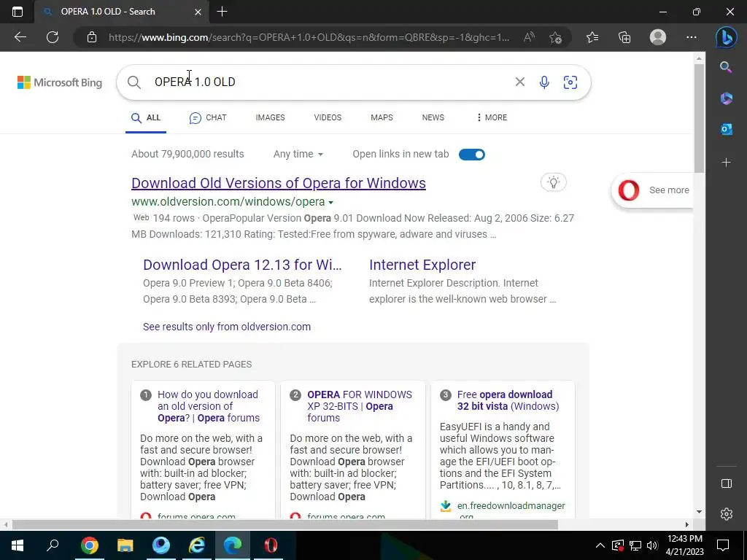Switch to the CHAT tab
The width and height of the screenshot is (747, 560).
(x=208, y=117)
